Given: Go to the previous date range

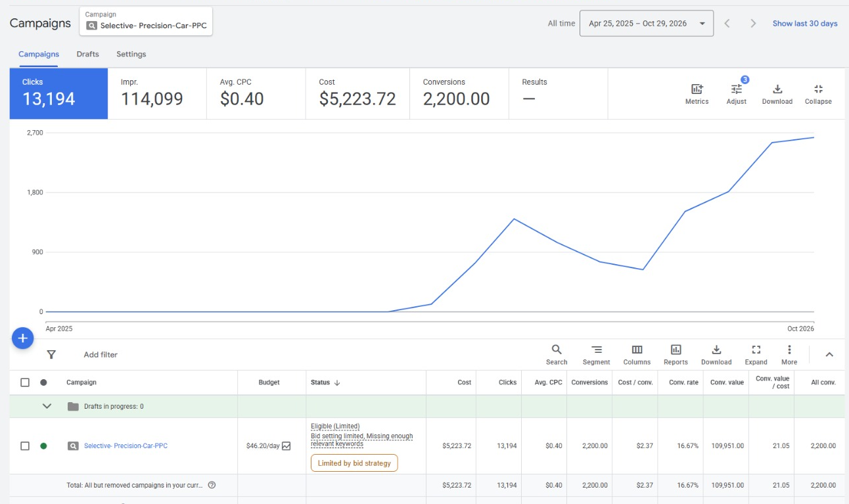Looking at the screenshot, I should tap(727, 24).
